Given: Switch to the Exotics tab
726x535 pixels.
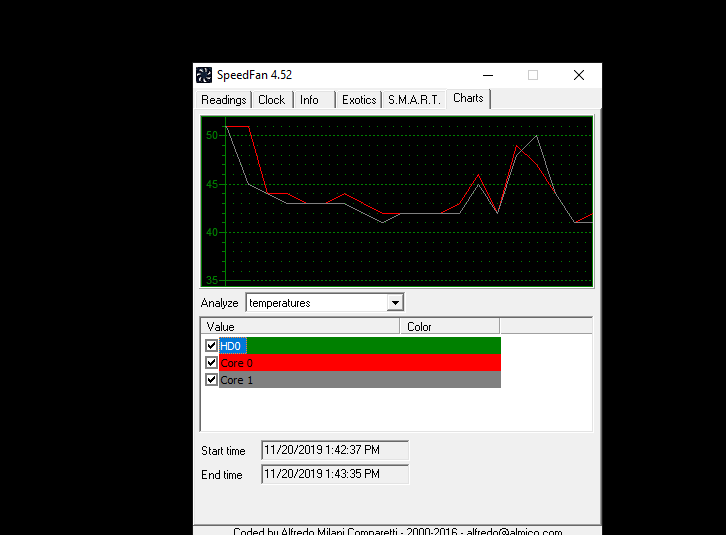Looking at the screenshot, I should pyautogui.click(x=359, y=100).
